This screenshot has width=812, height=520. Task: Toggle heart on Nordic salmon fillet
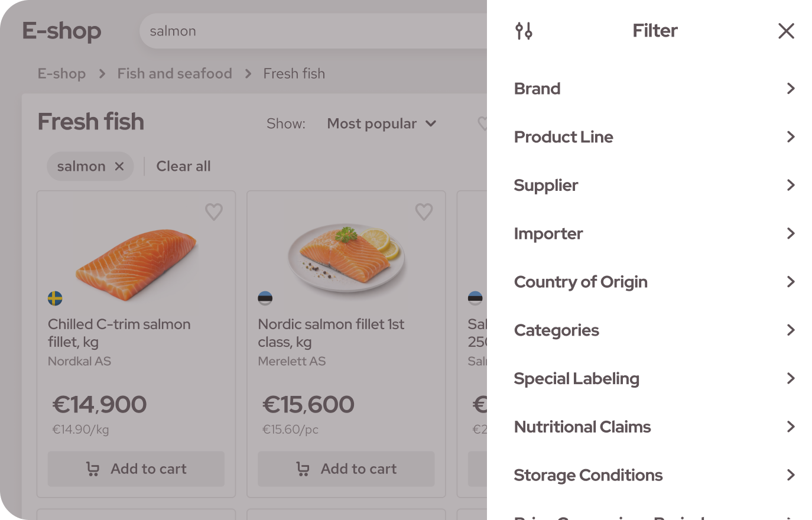pos(424,212)
